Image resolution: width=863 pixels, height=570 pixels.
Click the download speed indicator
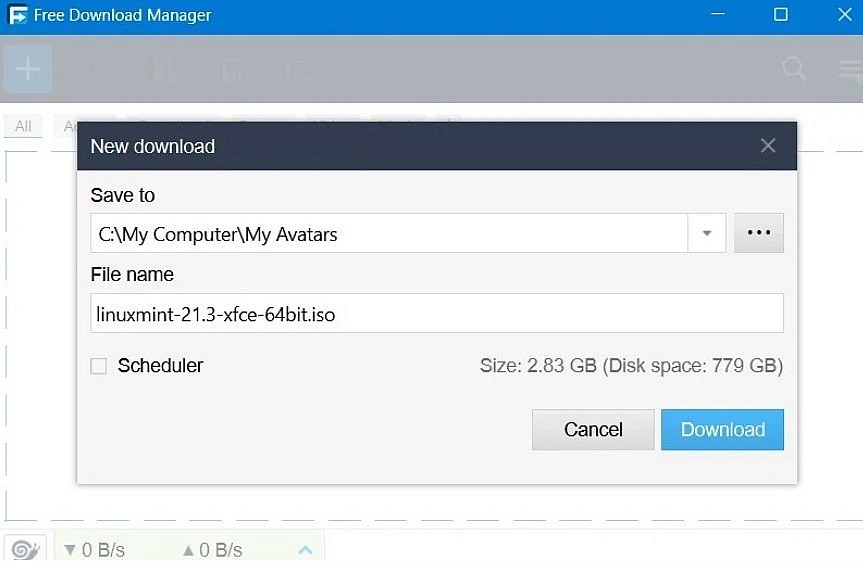coord(95,549)
